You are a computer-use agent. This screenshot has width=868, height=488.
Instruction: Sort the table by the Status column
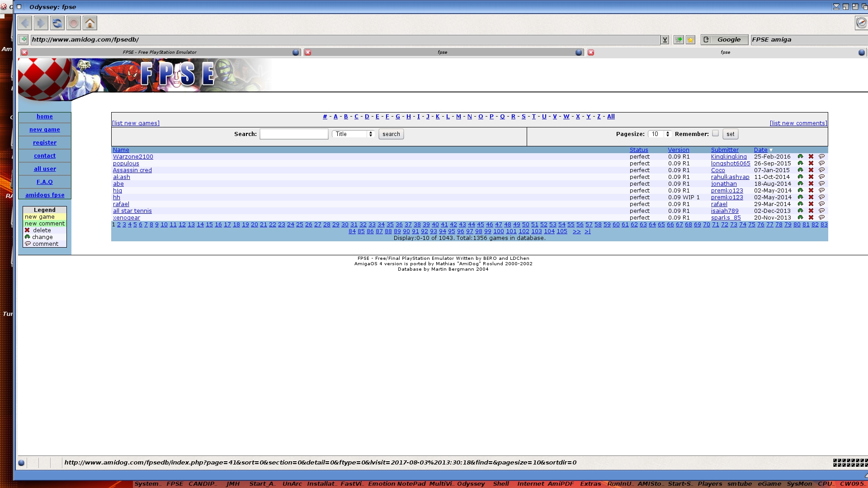(x=639, y=150)
